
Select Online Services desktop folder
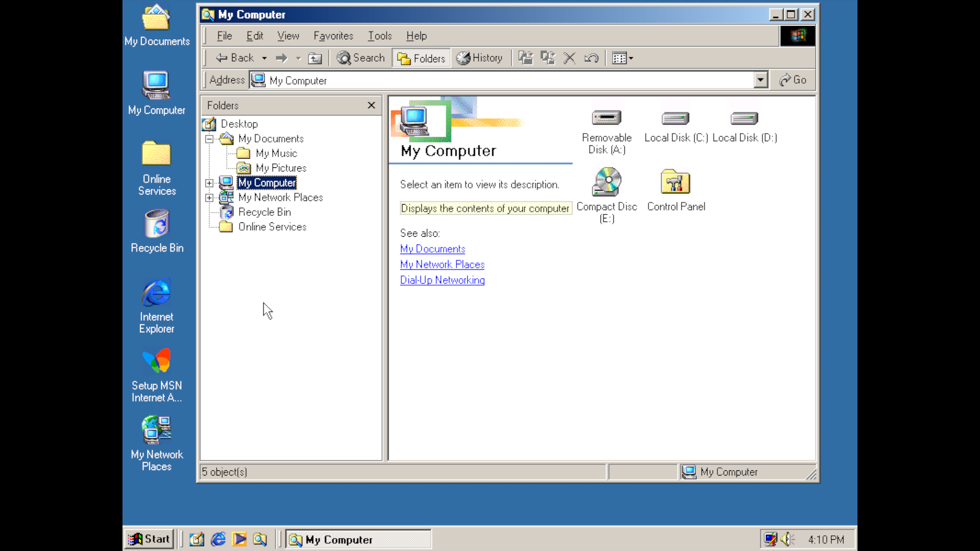pyautogui.click(x=157, y=168)
